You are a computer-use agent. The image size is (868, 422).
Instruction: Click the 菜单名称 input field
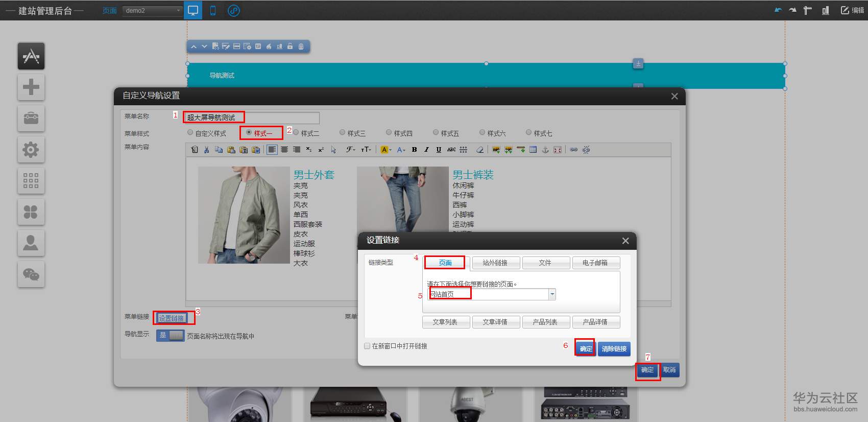[x=252, y=118]
